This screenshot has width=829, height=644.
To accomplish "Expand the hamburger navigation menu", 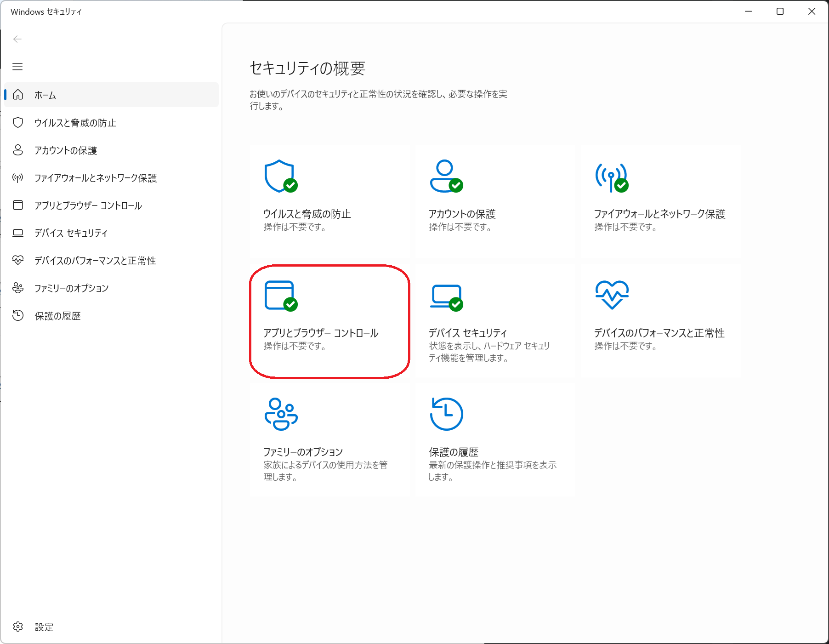I will tap(17, 67).
